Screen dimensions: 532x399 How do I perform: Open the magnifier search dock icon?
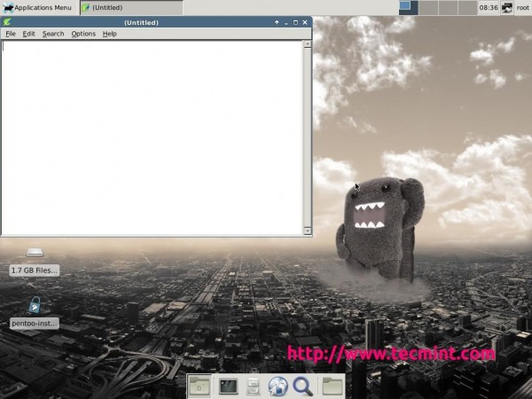[x=302, y=386]
